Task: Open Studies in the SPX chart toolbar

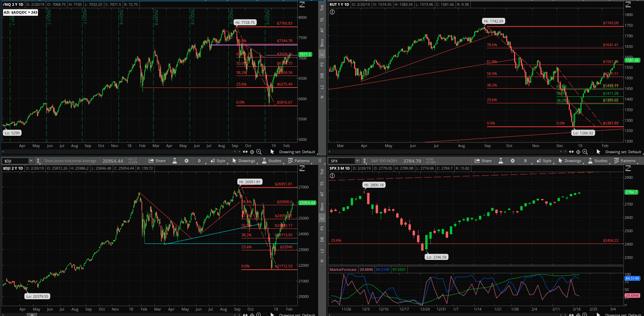Action: click(x=598, y=161)
